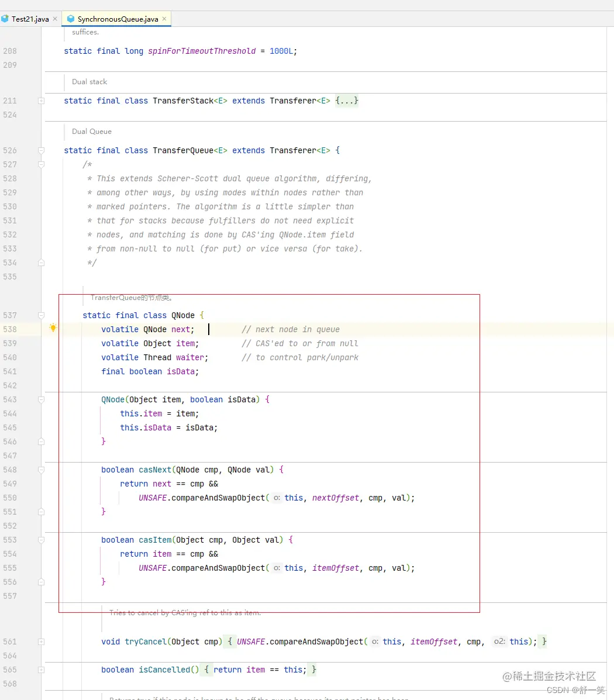This screenshot has height=700, width=614.
Task: Click the 'next' field declaration at line 538
Action: pyautogui.click(x=181, y=329)
